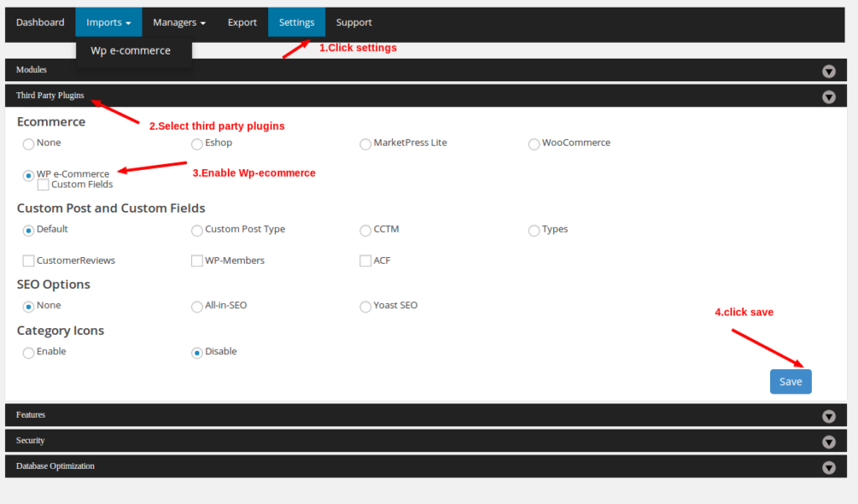Open the Managers dropdown menu

(x=179, y=23)
